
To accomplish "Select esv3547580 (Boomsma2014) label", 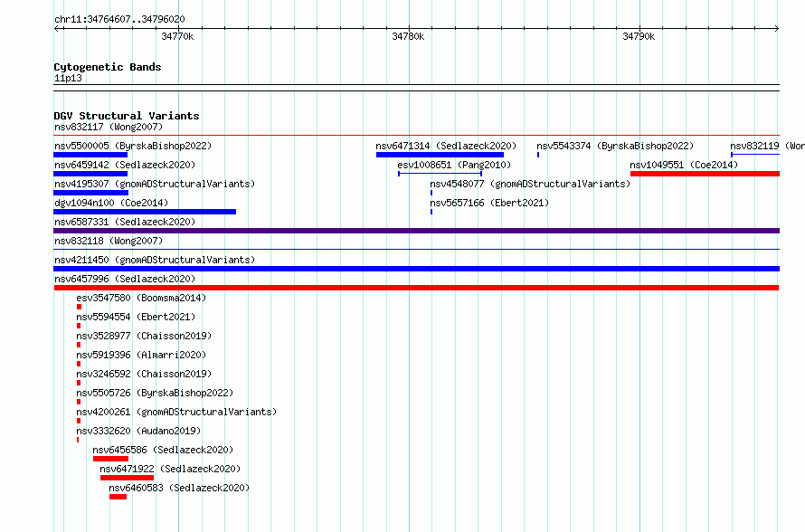I will (x=141, y=298).
